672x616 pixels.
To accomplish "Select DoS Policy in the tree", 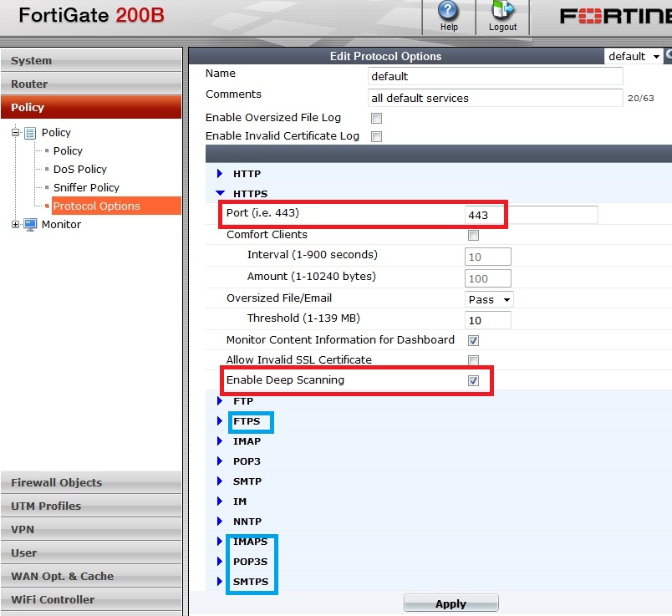I will click(80, 169).
